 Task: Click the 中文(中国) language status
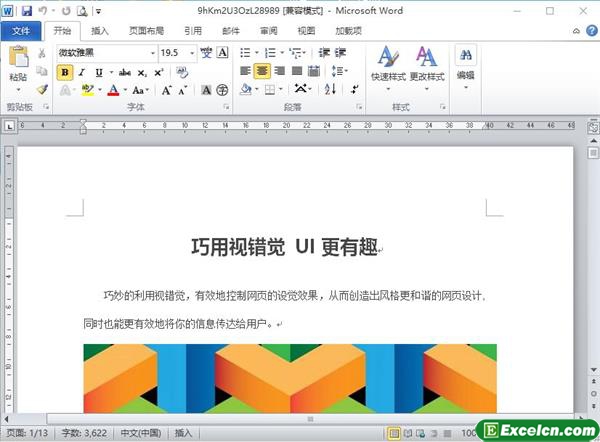tap(141, 433)
